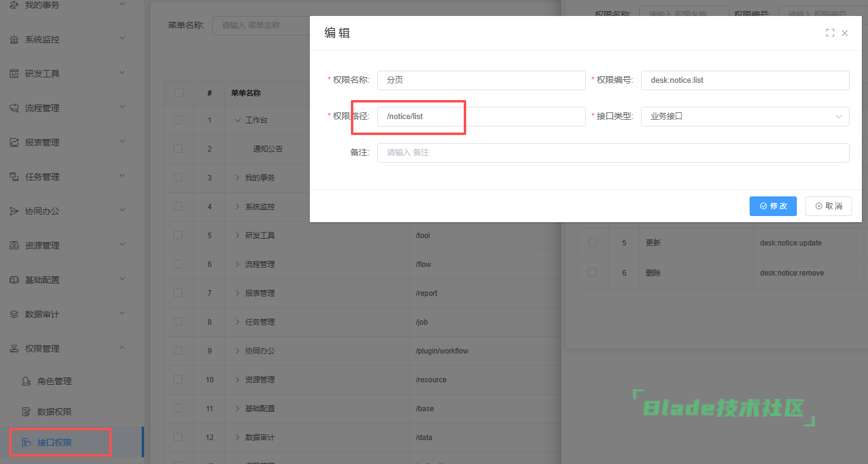The height and width of the screenshot is (464, 868).
Task: Close the 编辑 dialog with X icon
Action: [x=845, y=33]
